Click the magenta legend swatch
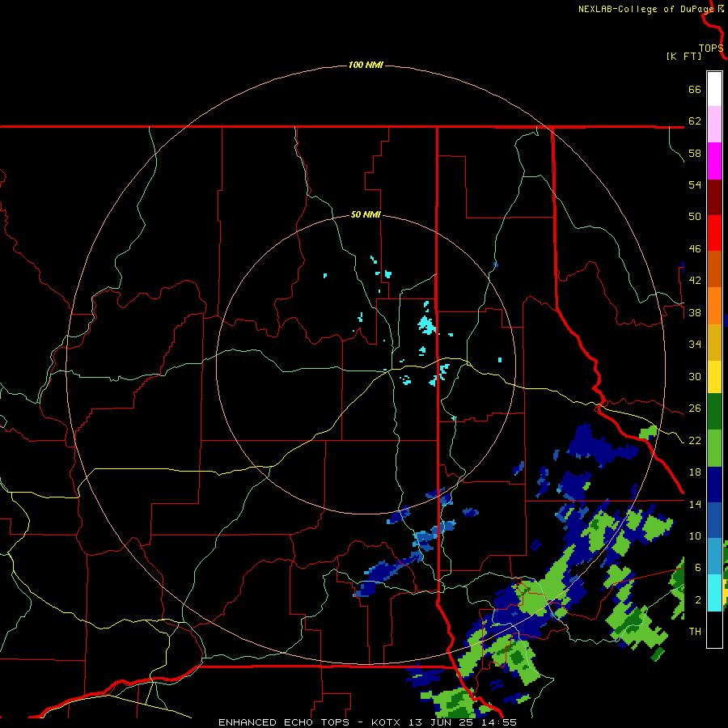 (714, 161)
